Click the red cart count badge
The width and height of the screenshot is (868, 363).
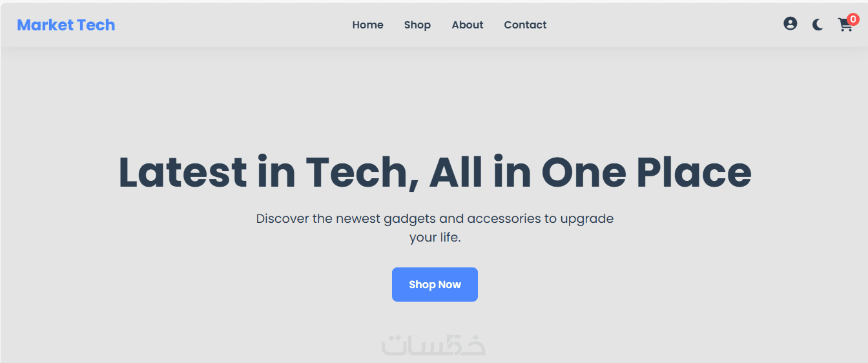point(853,19)
